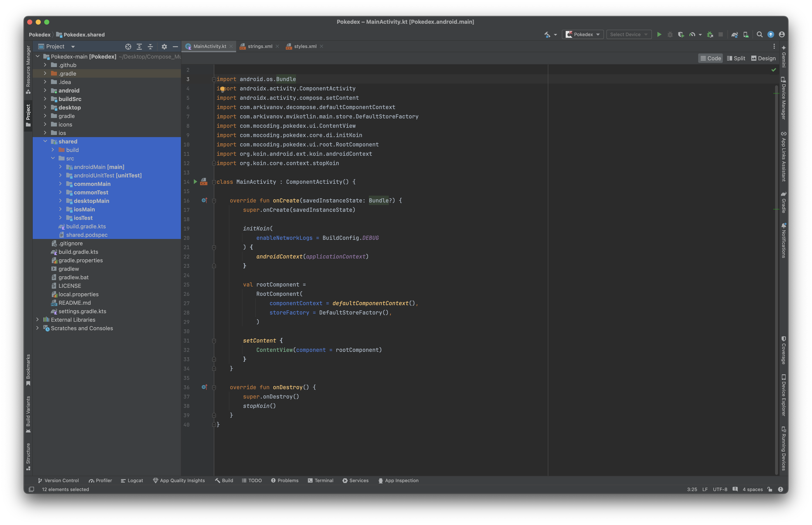Click the Debug app bug icon
812x525 pixels.
pos(670,34)
